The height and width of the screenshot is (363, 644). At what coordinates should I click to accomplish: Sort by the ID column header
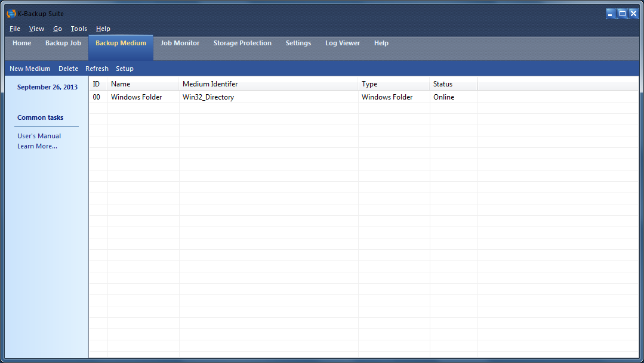(98, 83)
